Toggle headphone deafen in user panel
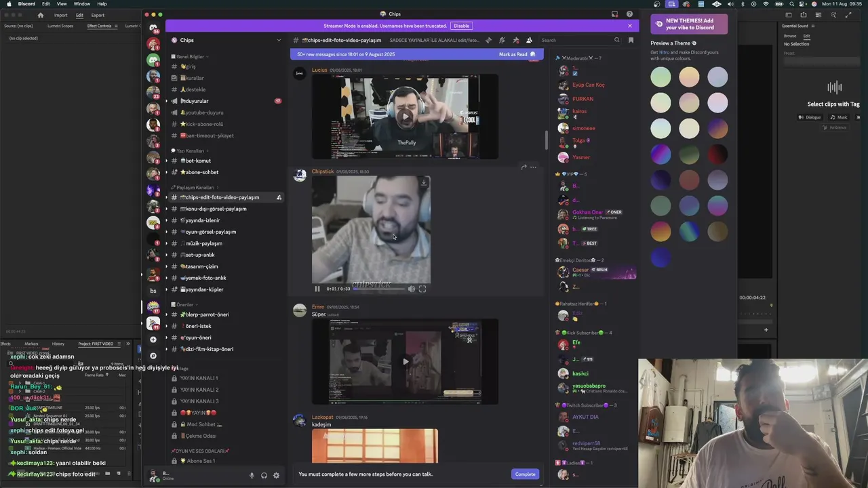Screen dimensions: 868x488 click(x=264, y=475)
